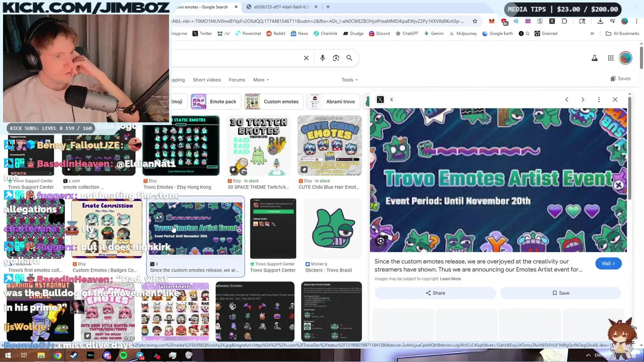Open the Chrome extensions puzzle icon
Screen dimensions: 644x362
(x=564, y=21)
